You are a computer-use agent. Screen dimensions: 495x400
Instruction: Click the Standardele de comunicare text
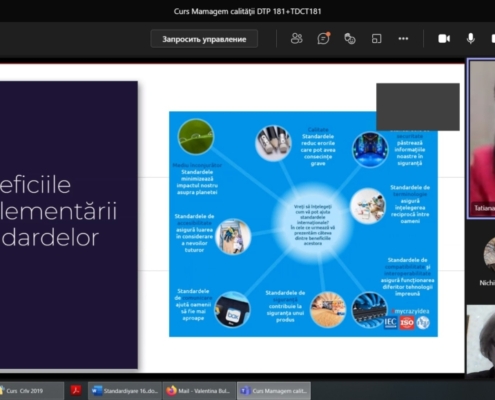pos(193,305)
